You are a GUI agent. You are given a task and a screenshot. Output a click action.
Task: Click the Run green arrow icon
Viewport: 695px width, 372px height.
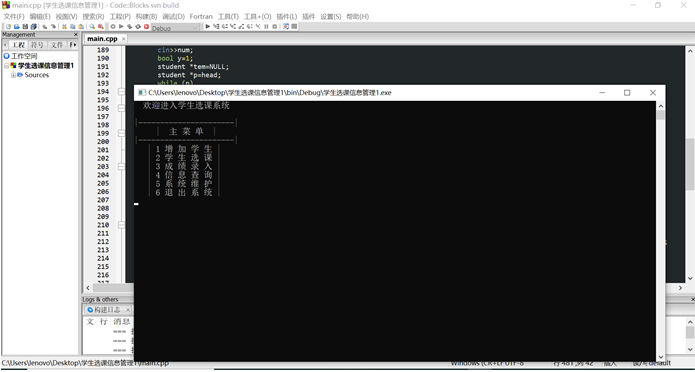[x=121, y=27]
